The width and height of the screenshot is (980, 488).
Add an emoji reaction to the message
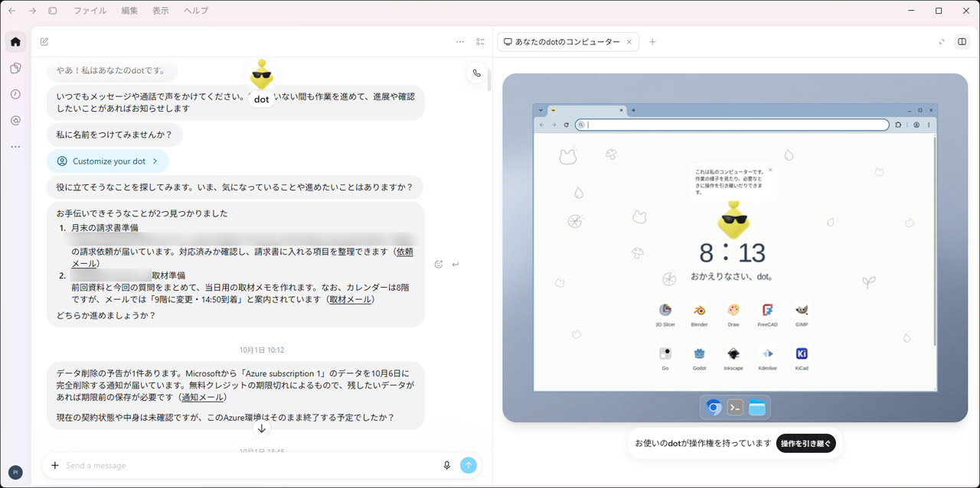[x=439, y=265]
